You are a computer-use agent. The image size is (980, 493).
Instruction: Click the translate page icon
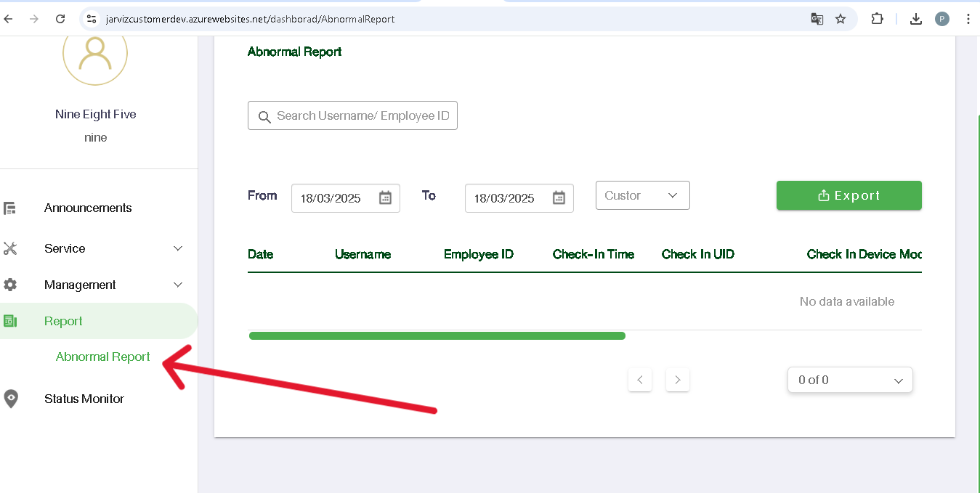pos(817,19)
